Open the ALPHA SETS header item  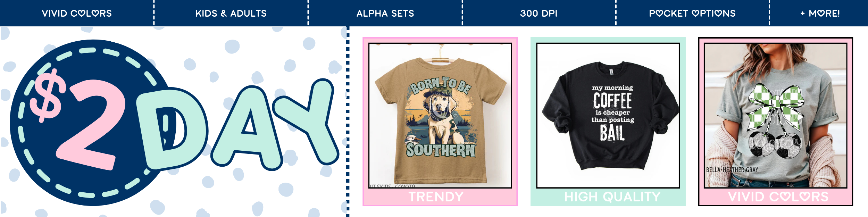385,14
